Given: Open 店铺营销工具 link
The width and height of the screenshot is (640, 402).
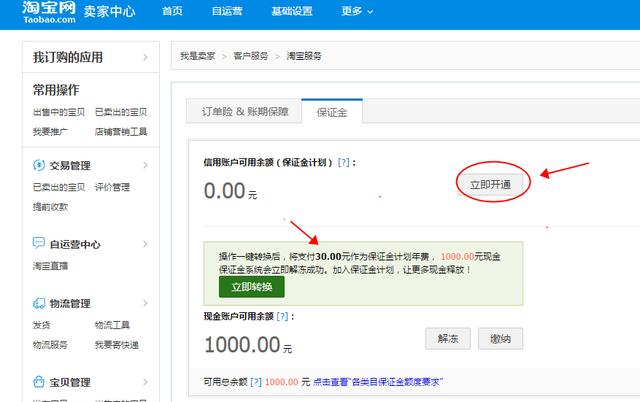Looking at the screenshot, I should point(121,131).
